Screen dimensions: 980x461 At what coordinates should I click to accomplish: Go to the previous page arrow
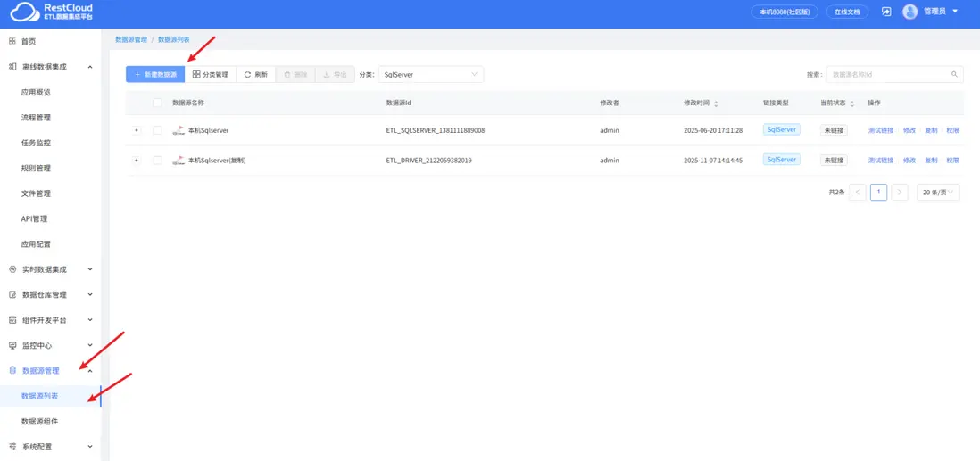coord(858,193)
